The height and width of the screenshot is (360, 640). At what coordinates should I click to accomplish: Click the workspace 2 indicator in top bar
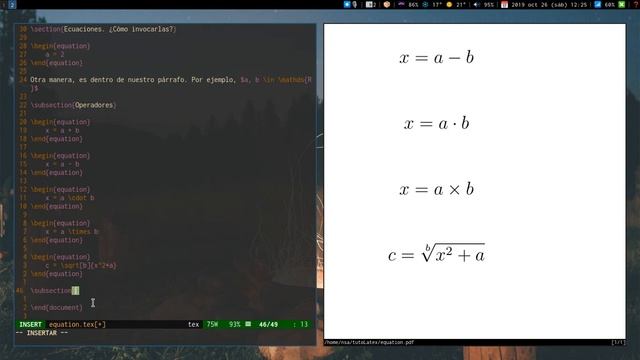click(x=12, y=4)
